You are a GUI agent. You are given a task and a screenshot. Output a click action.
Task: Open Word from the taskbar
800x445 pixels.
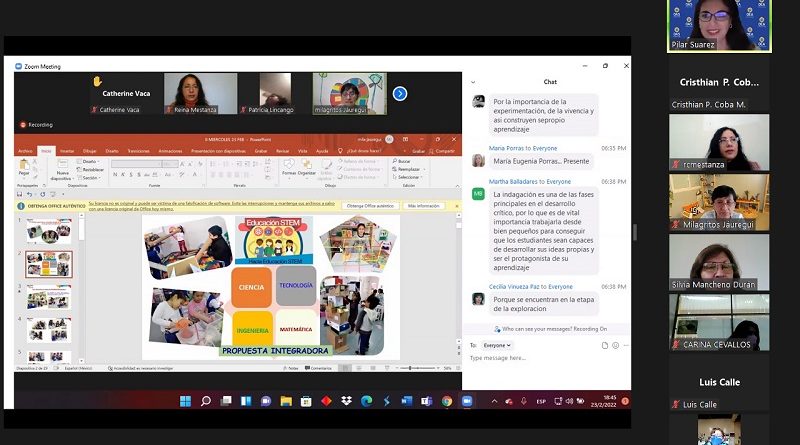click(x=407, y=401)
